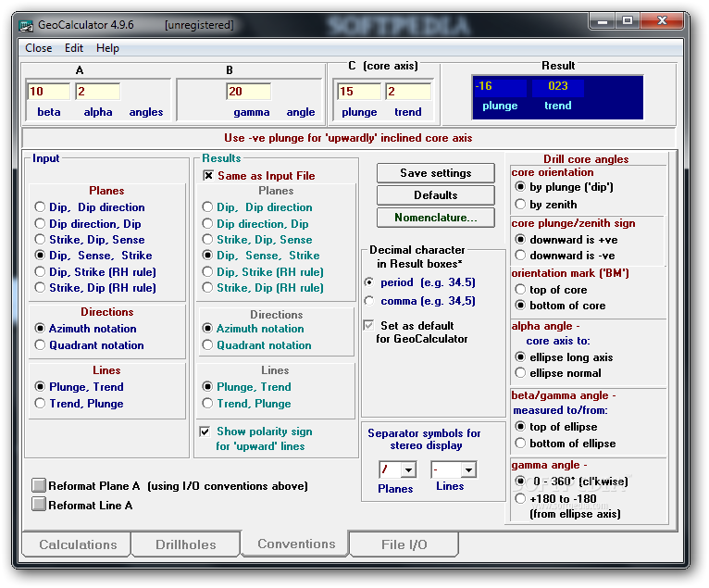Select Results planes Dip direction, Dip
The image size is (709, 588).
(x=207, y=224)
